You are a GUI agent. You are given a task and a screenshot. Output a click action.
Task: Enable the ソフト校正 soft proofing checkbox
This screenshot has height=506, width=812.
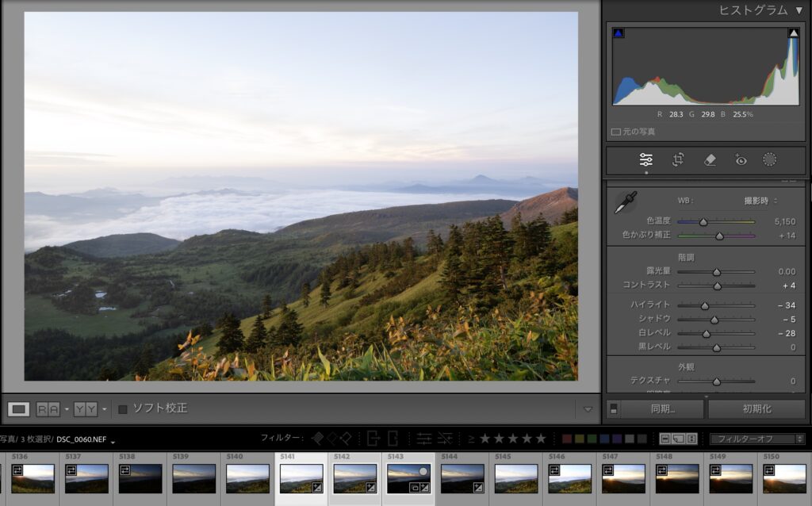pyautogui.click(x=123, y=409)
